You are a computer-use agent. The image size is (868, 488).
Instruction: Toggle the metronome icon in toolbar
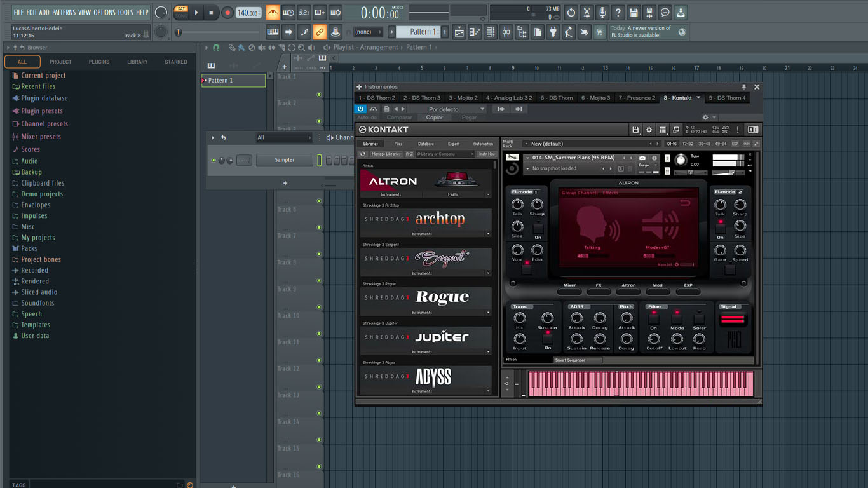click(x=273, y=13)
